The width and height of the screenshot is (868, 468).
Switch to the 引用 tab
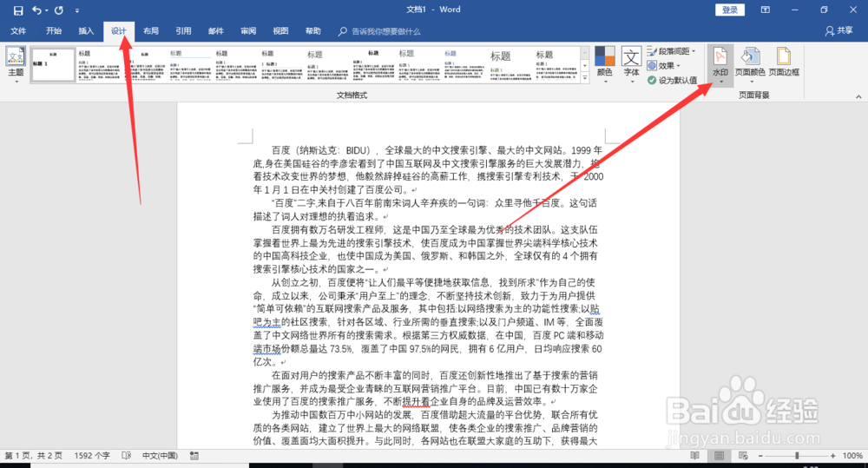183,31
